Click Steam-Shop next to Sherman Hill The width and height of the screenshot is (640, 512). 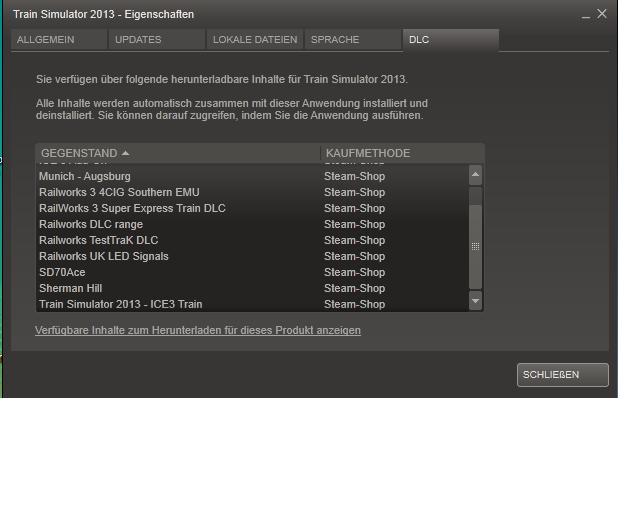pyautogui.click(x=354, y=288)
